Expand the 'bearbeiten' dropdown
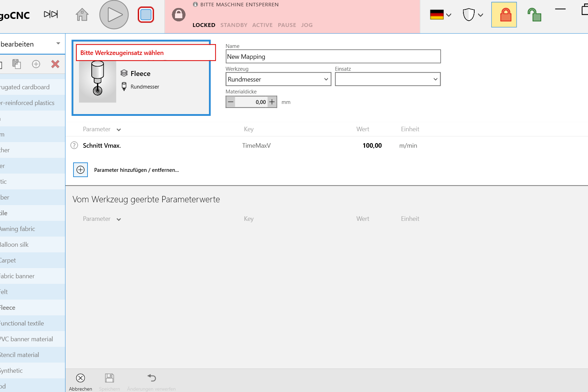 pos(58,44)
